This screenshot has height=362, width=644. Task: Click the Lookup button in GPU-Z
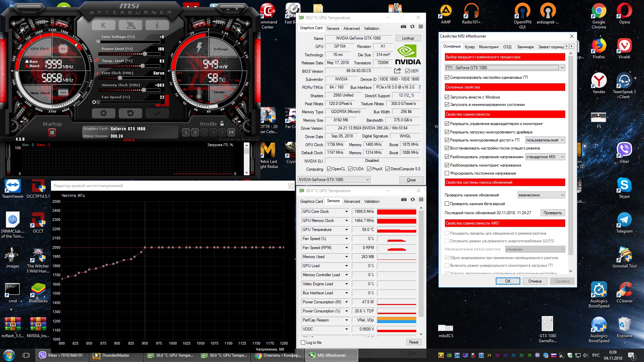coord(408,38)
